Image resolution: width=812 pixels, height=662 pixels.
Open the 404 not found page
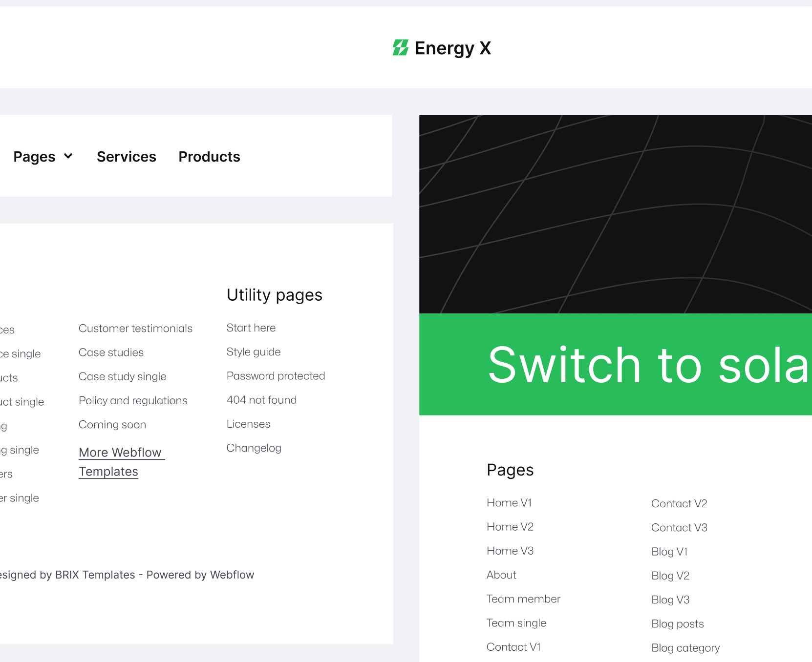pos(261,400)
